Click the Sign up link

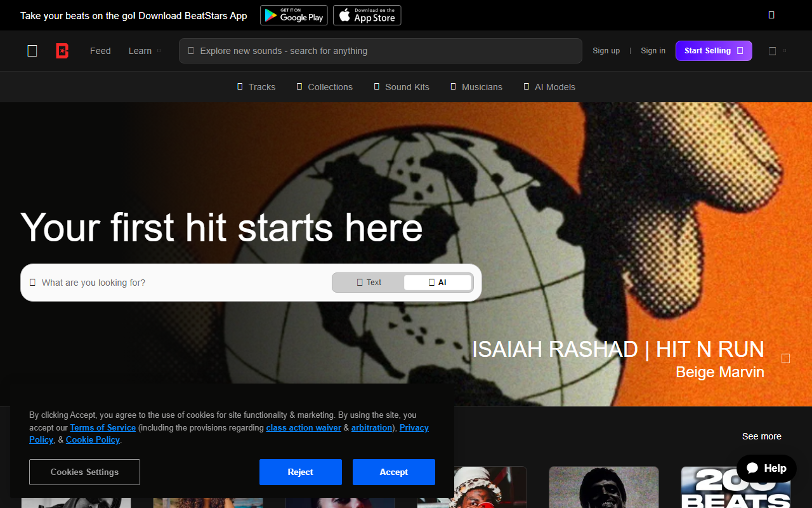click(x=606, y=51)
